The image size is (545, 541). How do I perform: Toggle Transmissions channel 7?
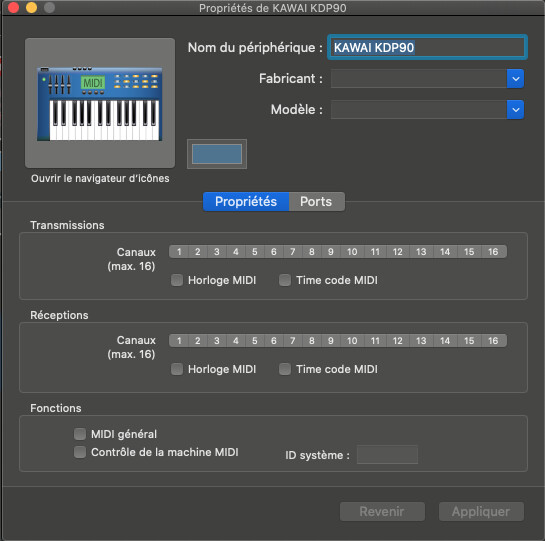click(293, 252)
